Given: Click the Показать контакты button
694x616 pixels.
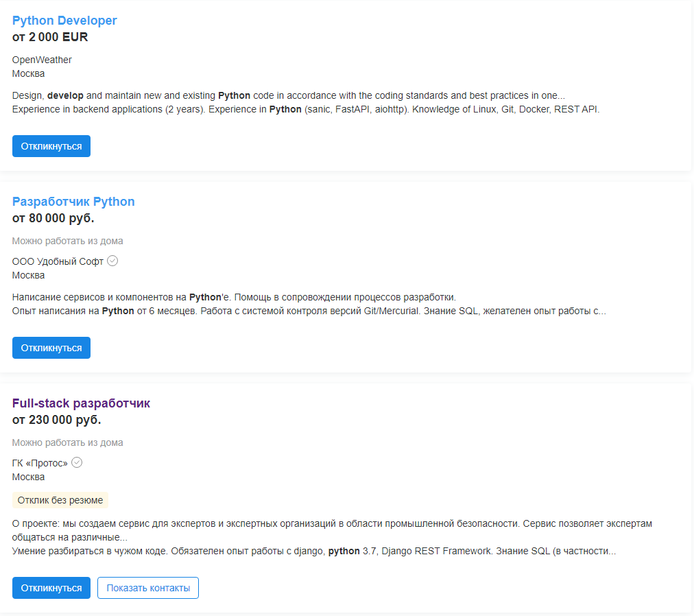Looking at the screenshot, I should 148,588.
